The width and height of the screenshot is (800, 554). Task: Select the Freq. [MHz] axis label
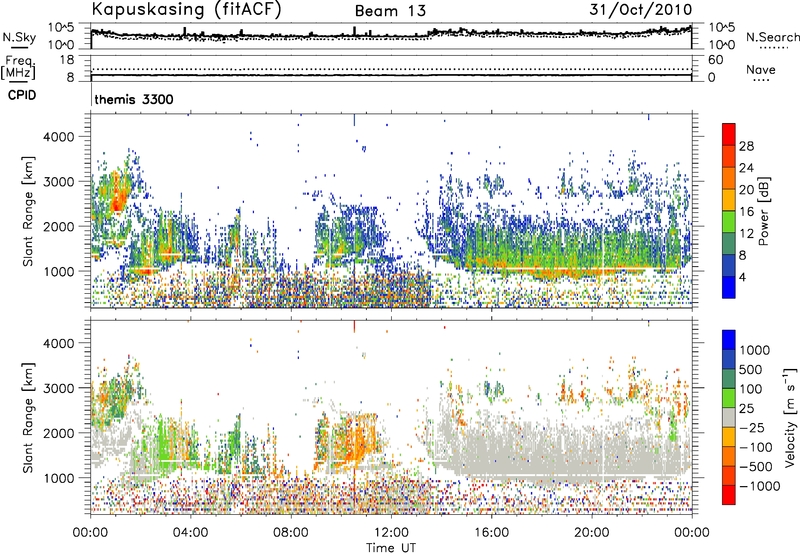[x=18, y=68]
